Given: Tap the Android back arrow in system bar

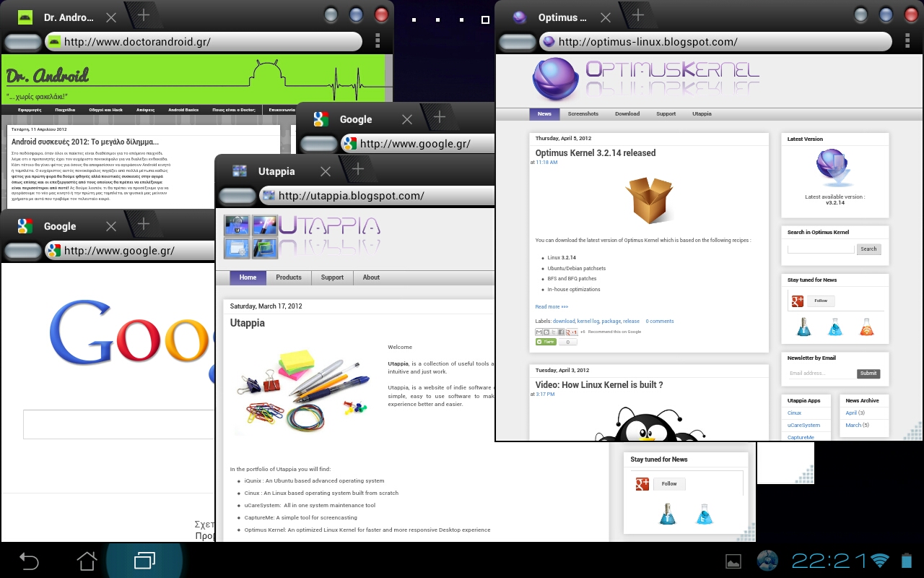Looking at the screenshot, I should 28,561.
